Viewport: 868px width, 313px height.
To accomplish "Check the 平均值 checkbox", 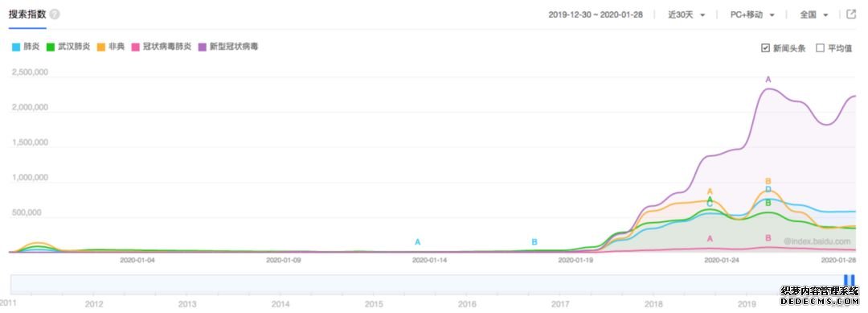I will click(x=820, y=48).
